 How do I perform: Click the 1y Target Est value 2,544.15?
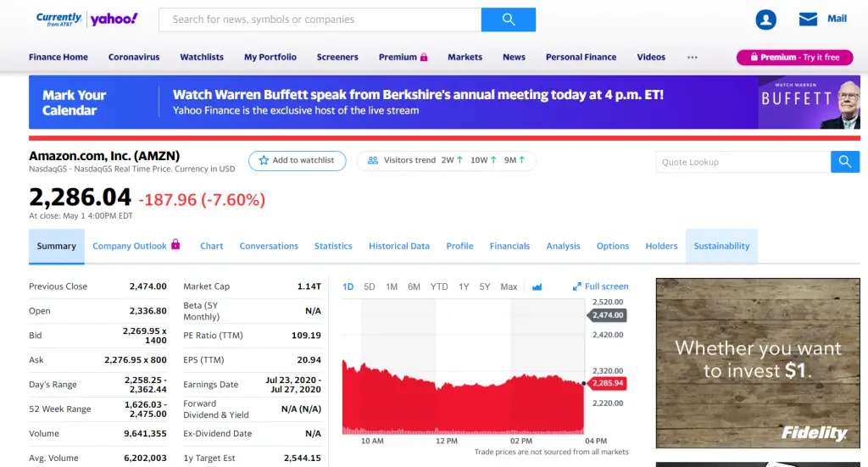[x=303, y=458]
